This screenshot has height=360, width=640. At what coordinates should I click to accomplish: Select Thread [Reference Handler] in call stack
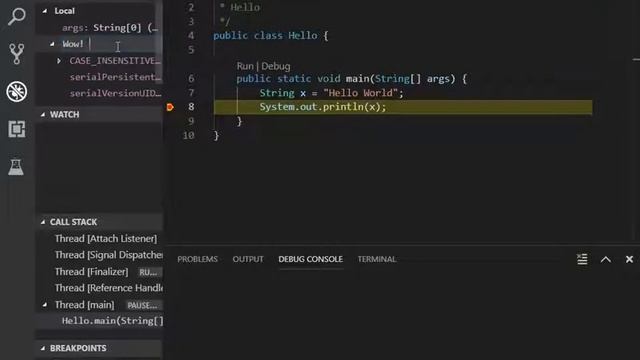[x=100, y=288]
